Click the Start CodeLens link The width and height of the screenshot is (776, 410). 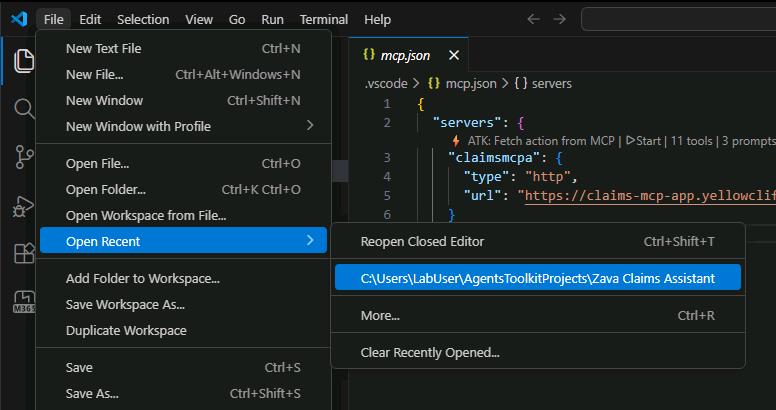(x=643, y=141)
